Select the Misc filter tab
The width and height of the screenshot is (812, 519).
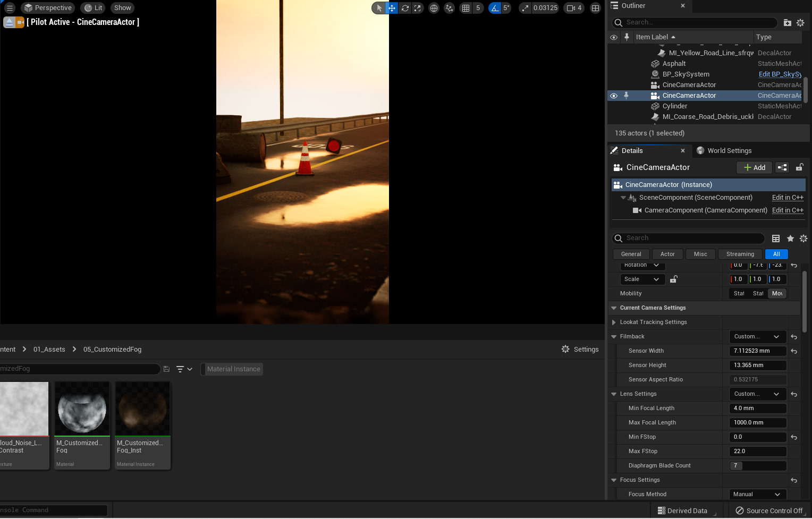[700, 254]
